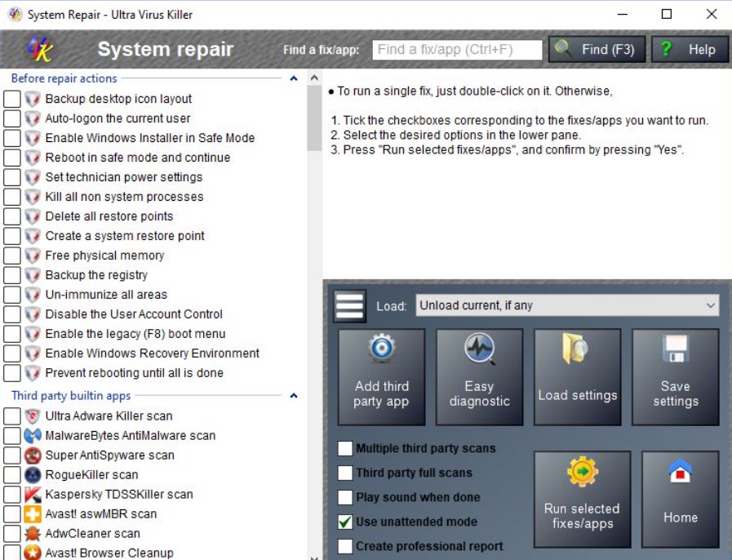Click the Ultra Adware Killer scan icon
The image size is (732, 560).
point(32,416)
